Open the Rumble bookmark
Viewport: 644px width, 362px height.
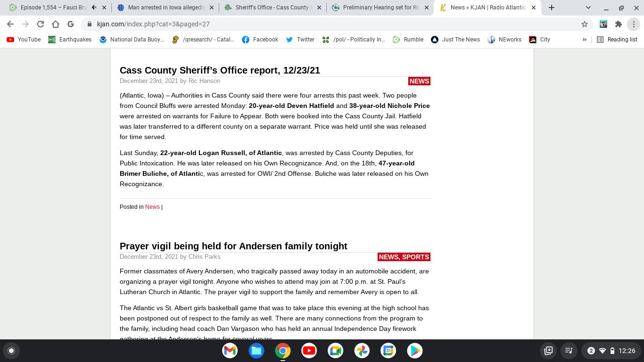tap(408, 40)
